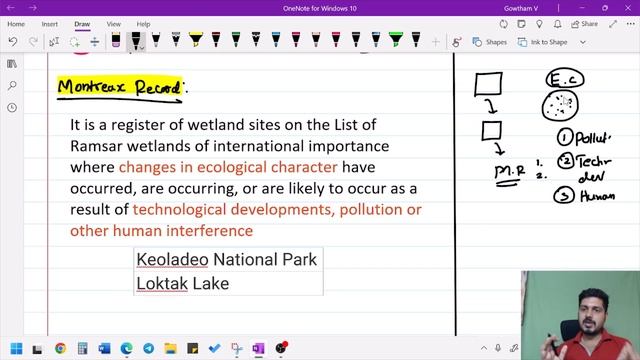Redo the last action

33,42
